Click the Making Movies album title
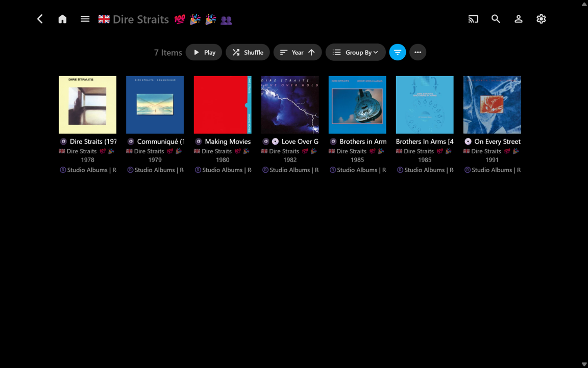Screen dimensions: 588x368 [x=228, y=142]
